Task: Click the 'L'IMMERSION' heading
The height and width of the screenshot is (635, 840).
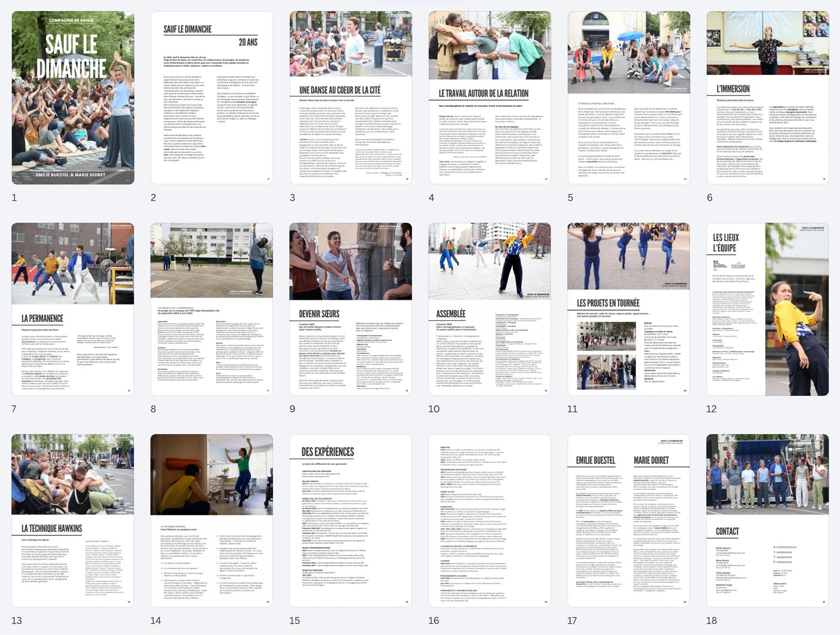Action: [733, 88]
